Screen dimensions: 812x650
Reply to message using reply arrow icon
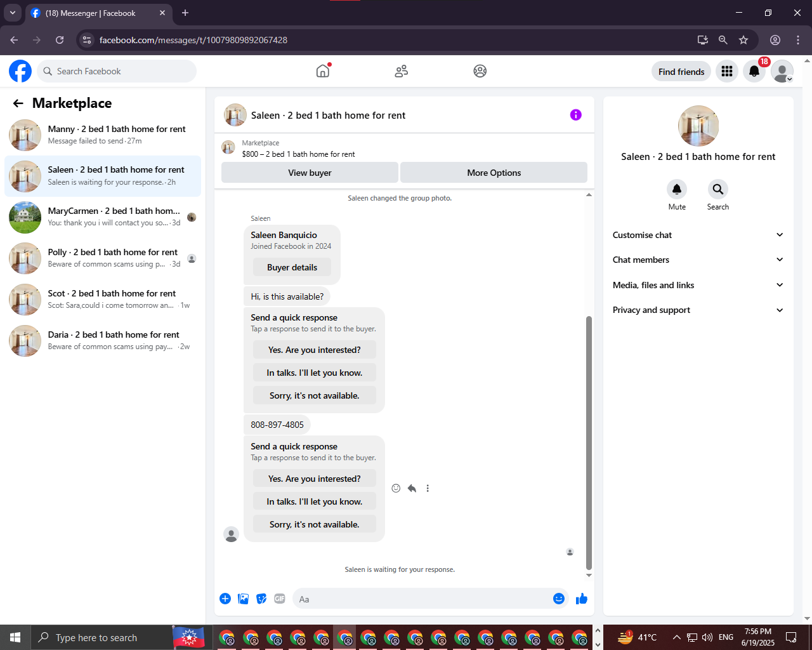tap(412, 488)
